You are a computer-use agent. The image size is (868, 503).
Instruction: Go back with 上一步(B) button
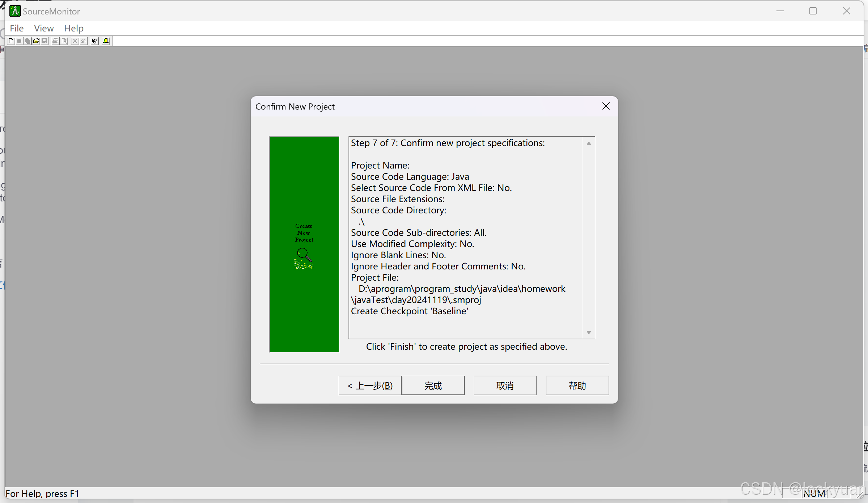pos(370,385)
